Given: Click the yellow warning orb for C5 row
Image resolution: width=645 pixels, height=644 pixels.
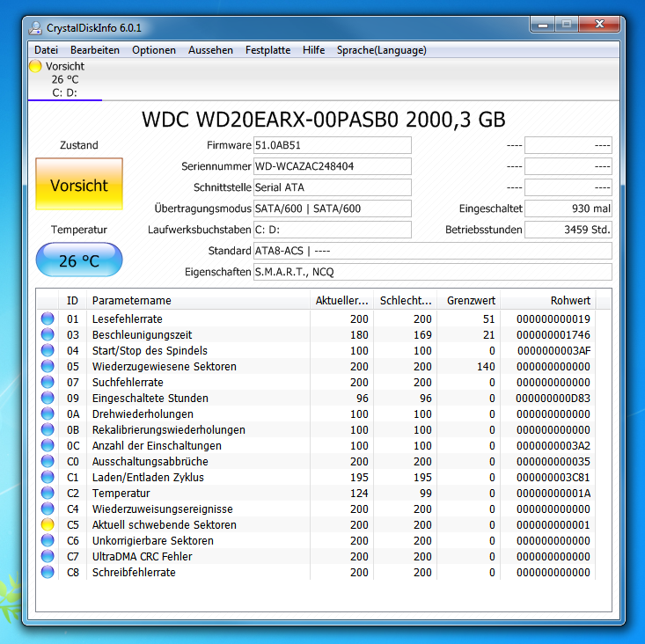Looking at the screenshot, I should 48,524.
